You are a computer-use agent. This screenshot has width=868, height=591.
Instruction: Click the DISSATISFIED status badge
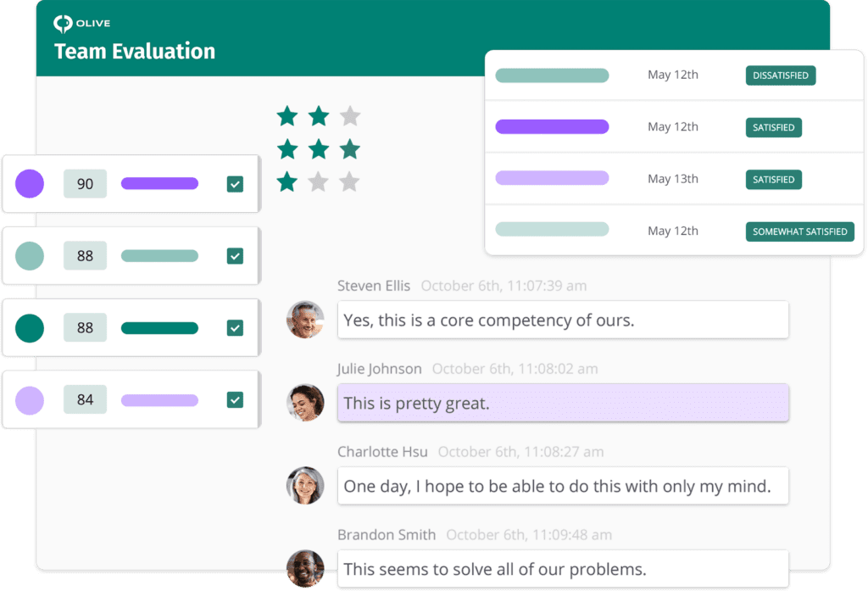[780, 75]
